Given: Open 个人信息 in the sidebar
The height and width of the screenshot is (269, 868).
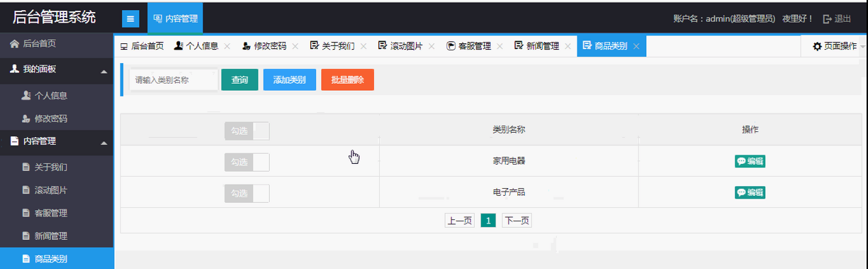Looking at the screenshot, I should point(57,95).
